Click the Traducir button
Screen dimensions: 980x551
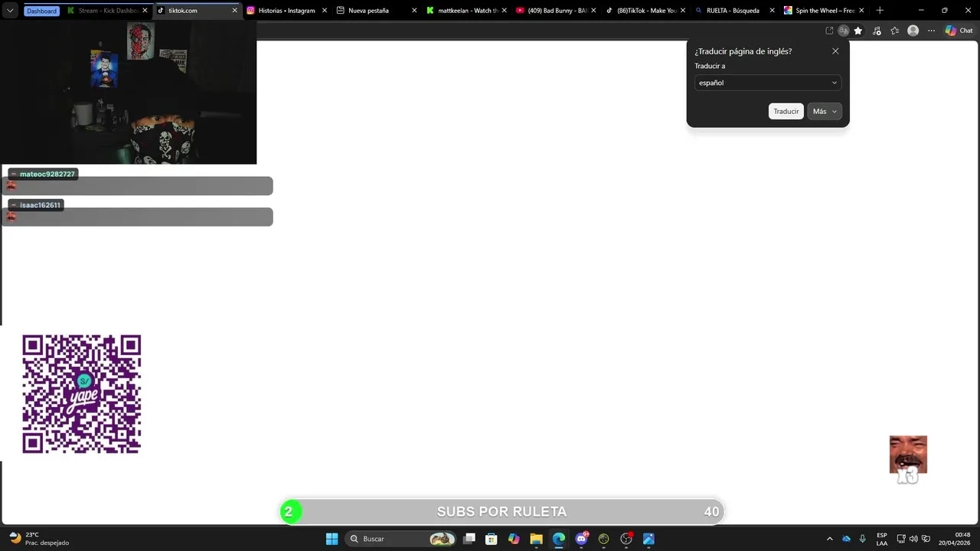pos(786,111)
